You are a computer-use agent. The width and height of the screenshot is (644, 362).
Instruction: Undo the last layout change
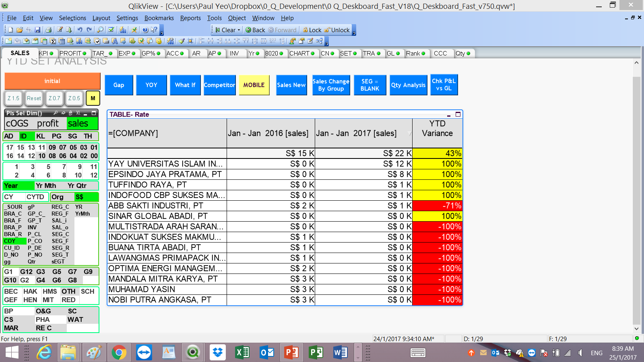[80, 30]
